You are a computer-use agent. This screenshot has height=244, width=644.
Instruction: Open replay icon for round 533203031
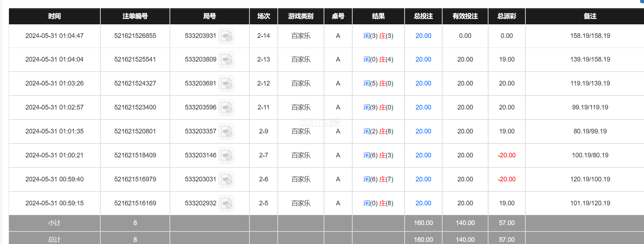pos(226,180)
